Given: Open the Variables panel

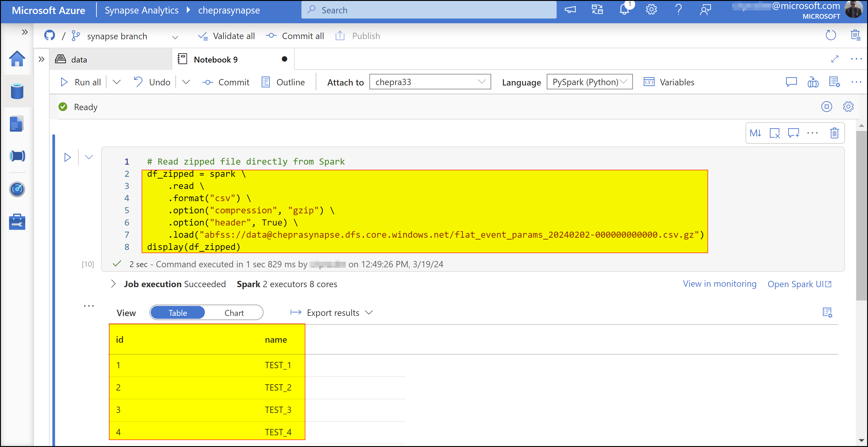Looking at the screenshot, I should tap(669, 82).
